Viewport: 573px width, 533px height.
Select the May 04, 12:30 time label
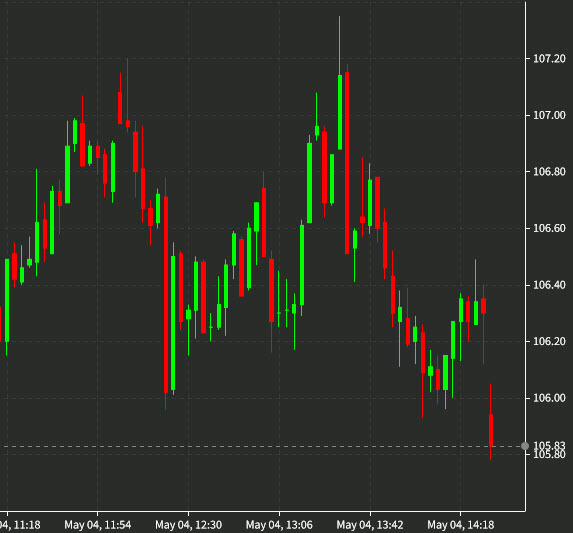click(189, 525)
